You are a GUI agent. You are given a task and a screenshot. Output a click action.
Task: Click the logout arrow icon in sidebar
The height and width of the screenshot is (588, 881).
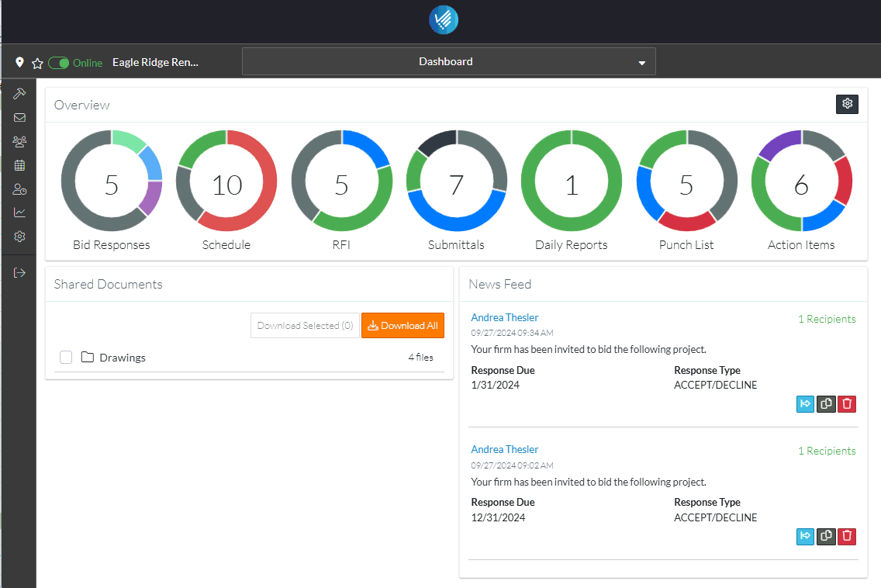point(19,272)
